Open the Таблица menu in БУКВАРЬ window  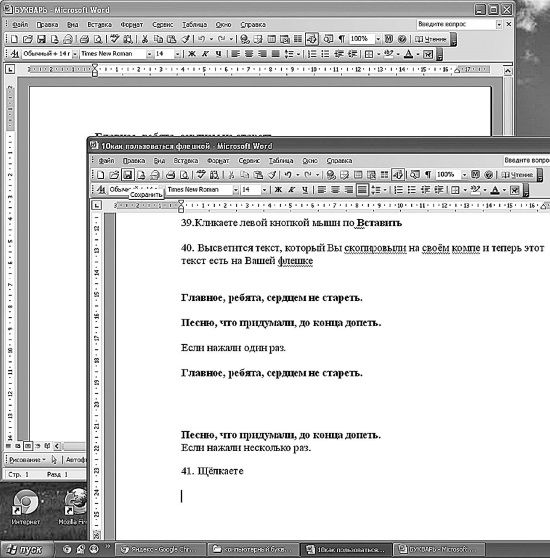pyautogui.click(x=195, y=25)
